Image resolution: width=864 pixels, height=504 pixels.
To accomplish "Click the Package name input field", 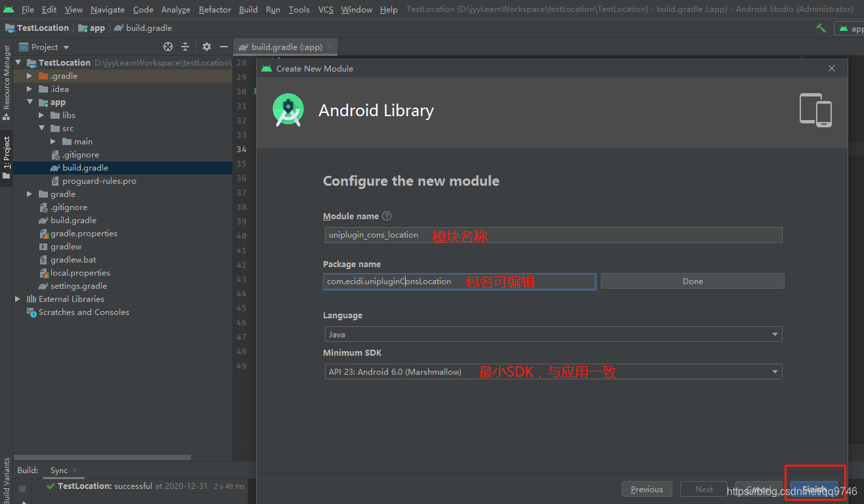I will (x=460, y=281).
